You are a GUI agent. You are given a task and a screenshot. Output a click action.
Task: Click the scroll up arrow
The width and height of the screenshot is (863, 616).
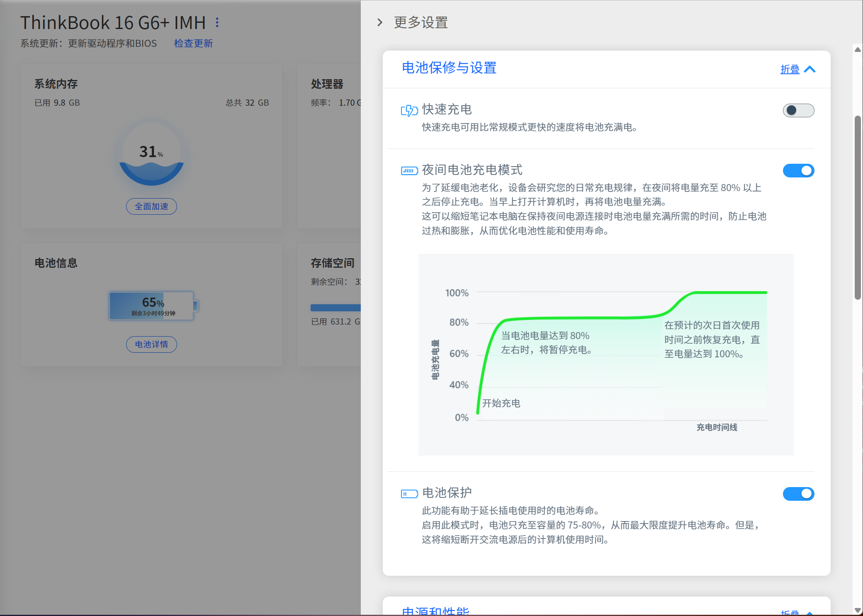(858, 49)
